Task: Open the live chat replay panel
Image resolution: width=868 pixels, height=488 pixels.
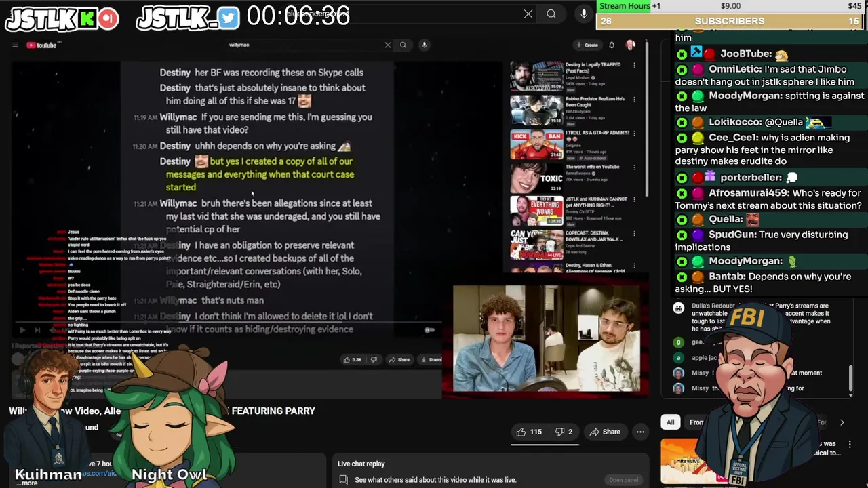Action: tap(623, 480)
